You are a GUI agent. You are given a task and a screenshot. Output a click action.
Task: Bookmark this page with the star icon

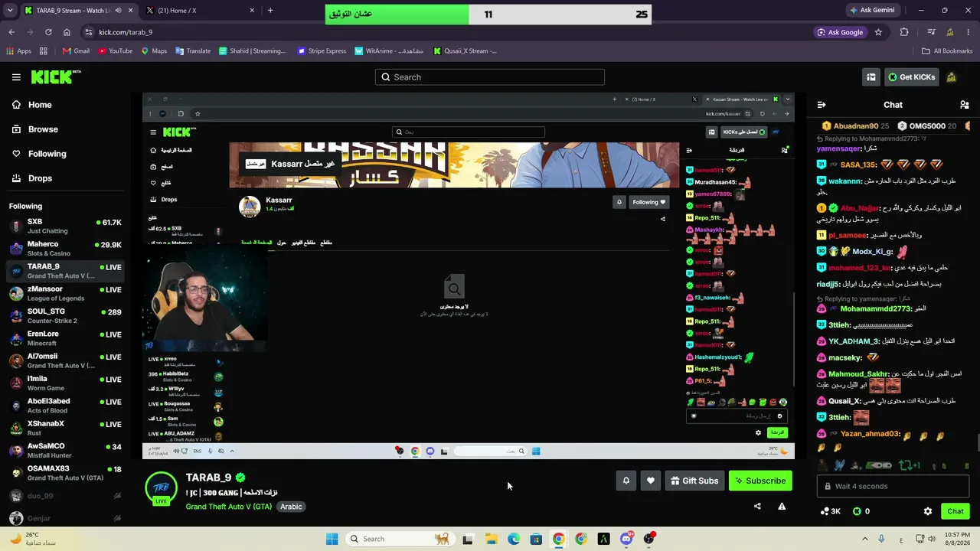click(x=878, y=32)
